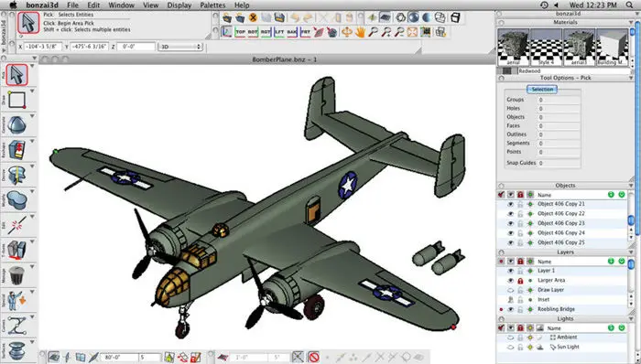Open the Palettes menu

tap(212, 5)
